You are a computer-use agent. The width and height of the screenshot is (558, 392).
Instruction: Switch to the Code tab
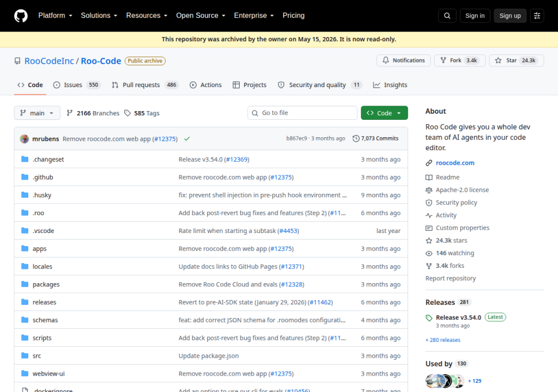[x=31, y=85]
